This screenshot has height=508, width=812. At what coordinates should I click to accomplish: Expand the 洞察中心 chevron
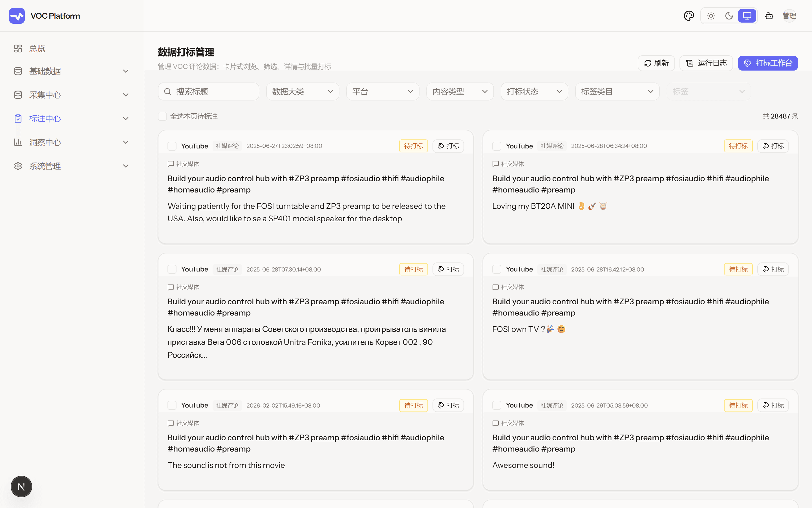point(126,143)
